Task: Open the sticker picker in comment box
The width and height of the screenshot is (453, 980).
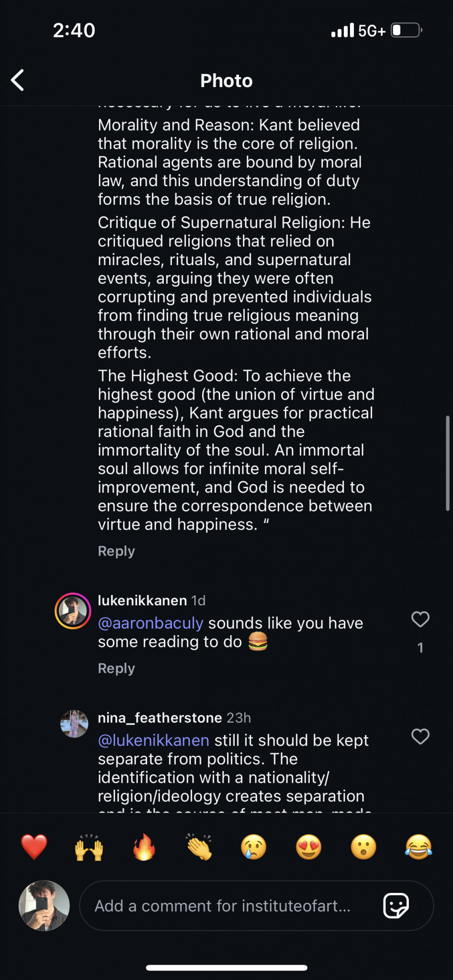Action: [x=396, y=905]
